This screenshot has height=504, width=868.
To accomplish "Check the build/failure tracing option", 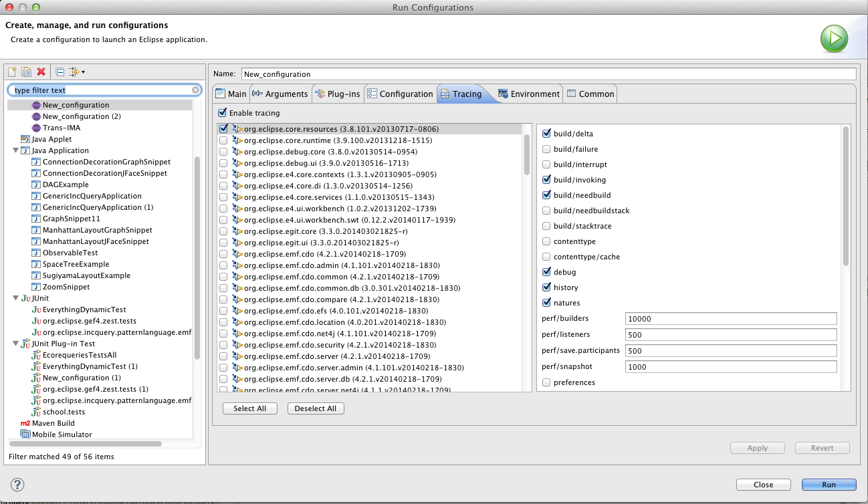I will tap(546, 149).
